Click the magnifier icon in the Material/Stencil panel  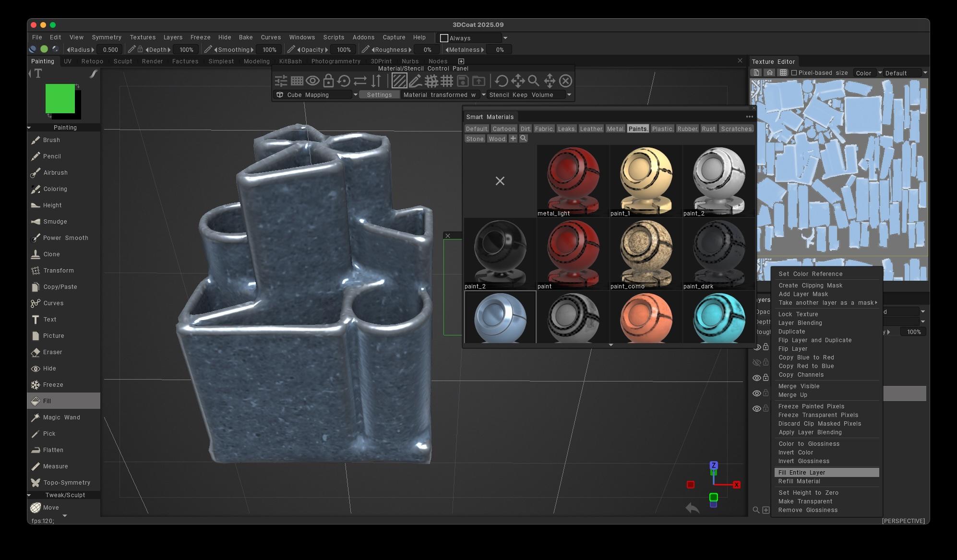tap(533, 81)
